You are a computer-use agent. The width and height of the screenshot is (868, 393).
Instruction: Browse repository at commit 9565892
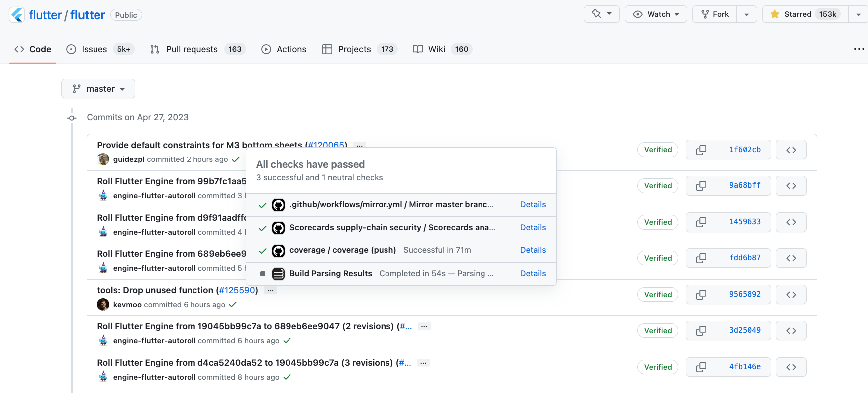click(x=791, y=295)
